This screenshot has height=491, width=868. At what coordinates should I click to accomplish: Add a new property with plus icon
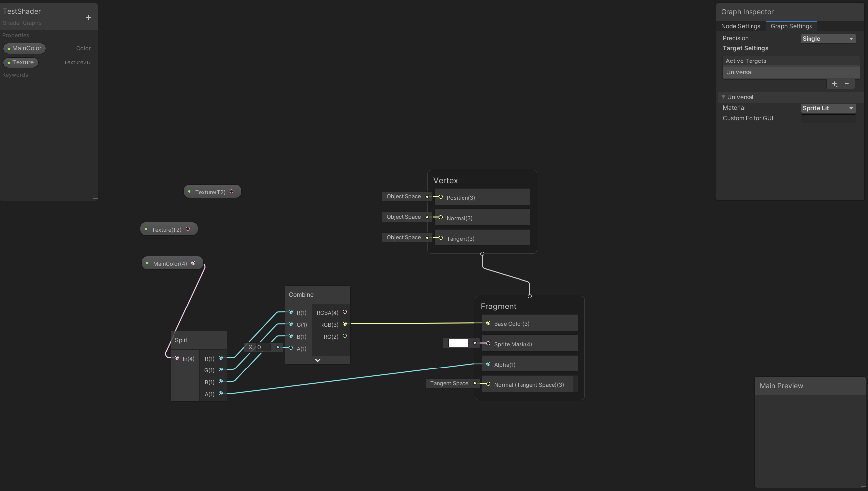pyautogui.click(x=88, y=17)
